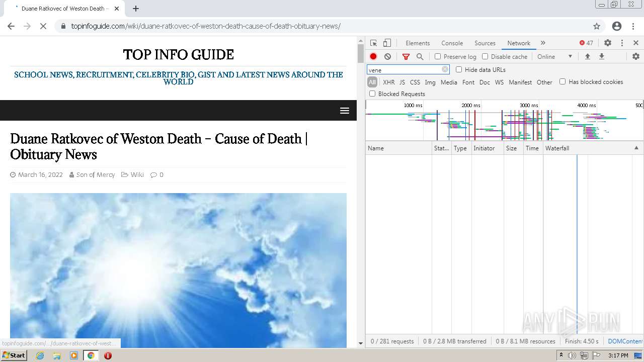644x362 pixels.
Task: Open the Online throttling dropdown
Action: (x=555, y=57)
